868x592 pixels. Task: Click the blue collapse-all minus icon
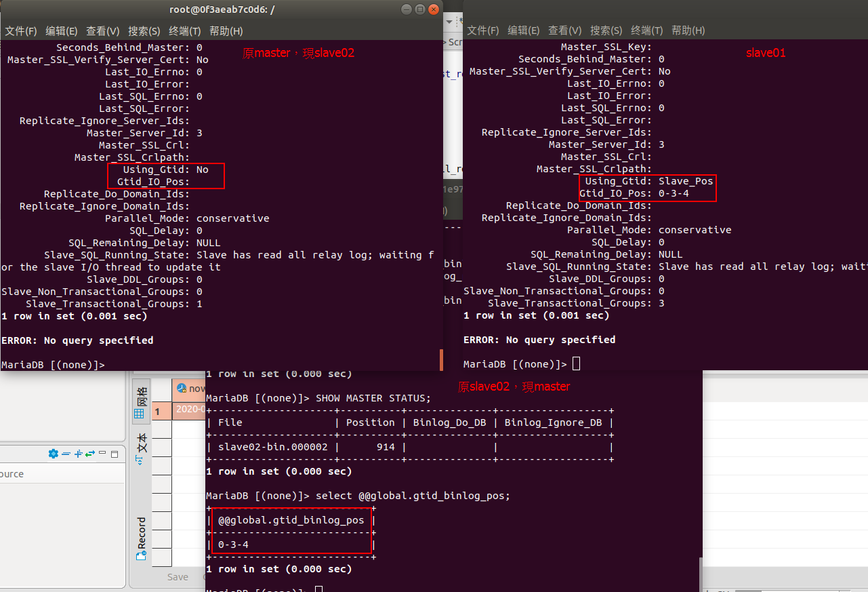tap(66, 454)
